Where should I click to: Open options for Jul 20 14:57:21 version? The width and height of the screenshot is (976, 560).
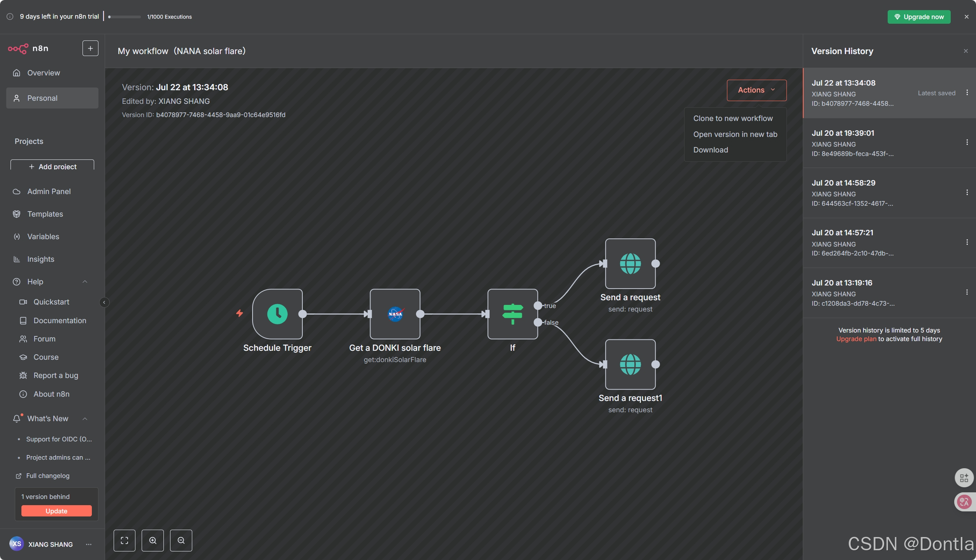click(x=967, y=242)
